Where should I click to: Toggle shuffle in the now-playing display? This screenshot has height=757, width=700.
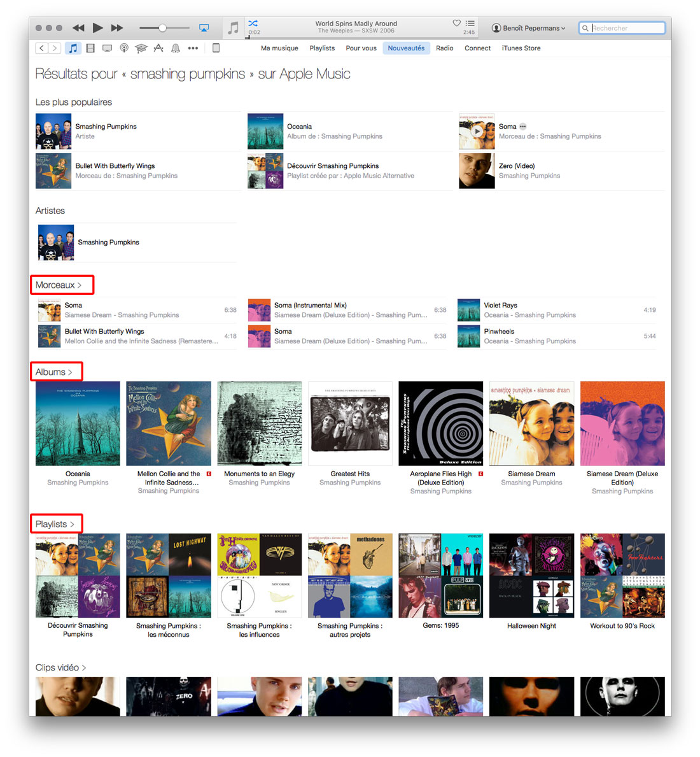pos(253,23)
